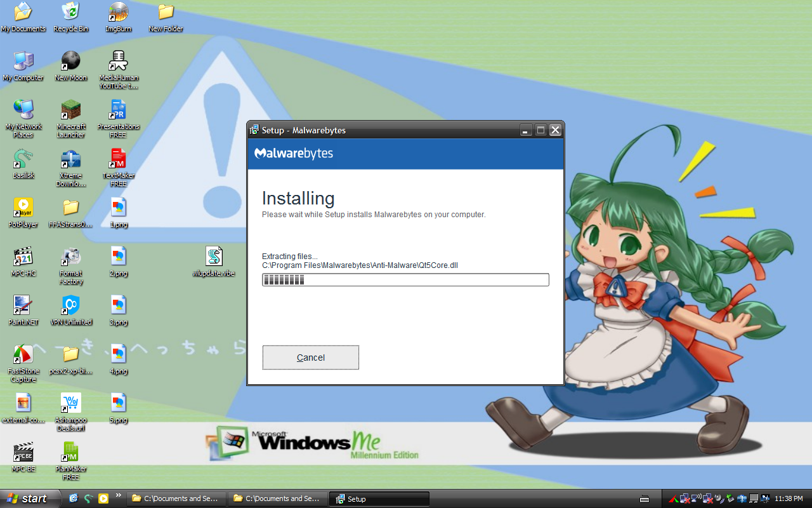
Task: Click the Malwarebytes installation progress bar
Action: click(405, 279)
